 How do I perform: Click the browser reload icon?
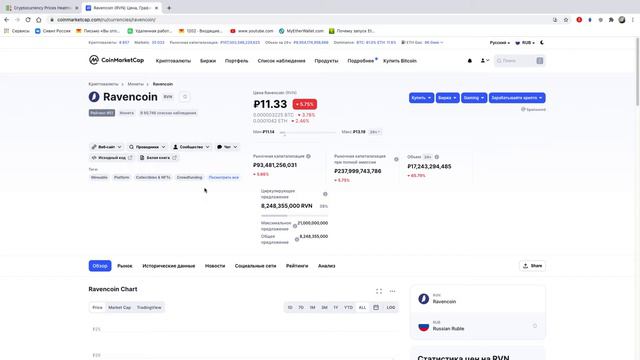coord(28,20)
